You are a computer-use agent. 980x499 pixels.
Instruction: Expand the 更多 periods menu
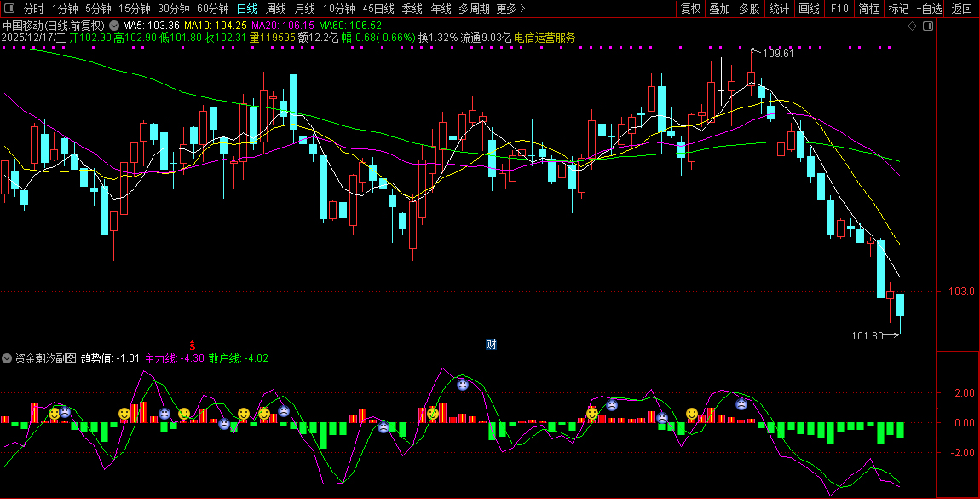pos(509,9)
